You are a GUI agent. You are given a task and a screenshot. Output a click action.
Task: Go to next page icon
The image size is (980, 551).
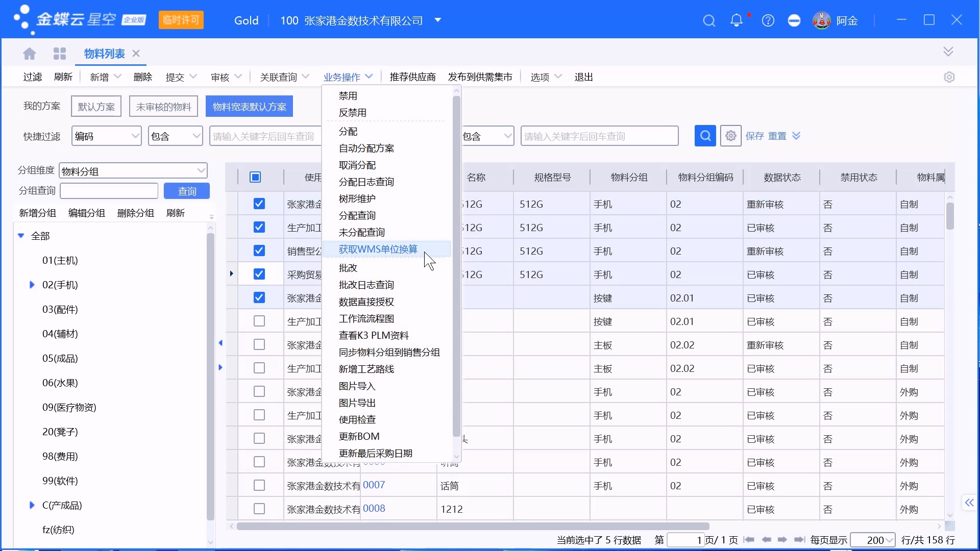782,540
